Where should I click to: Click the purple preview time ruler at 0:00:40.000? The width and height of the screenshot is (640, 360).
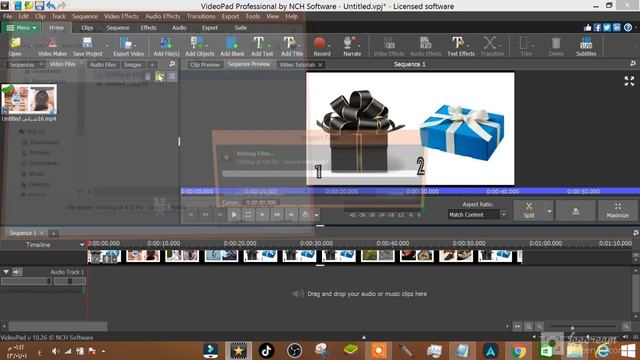(503, 191)
